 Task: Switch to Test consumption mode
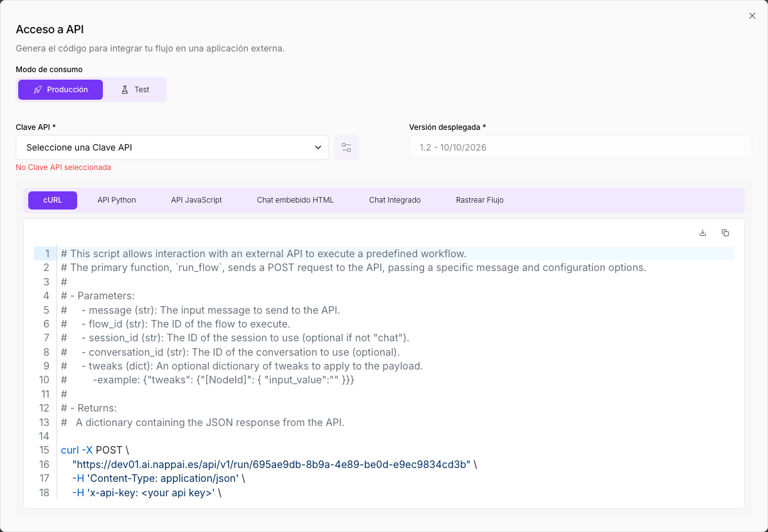click(135, 90)
